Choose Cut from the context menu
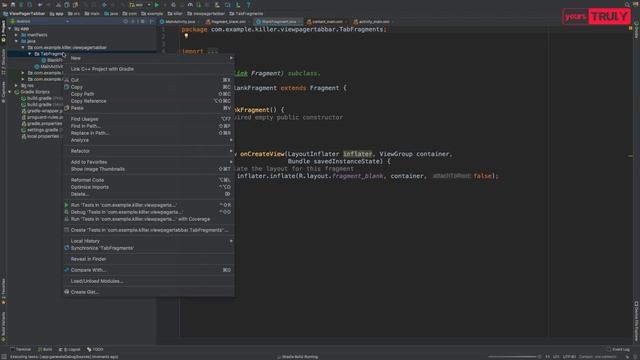The image size is (640, 360). pos(149,80)
